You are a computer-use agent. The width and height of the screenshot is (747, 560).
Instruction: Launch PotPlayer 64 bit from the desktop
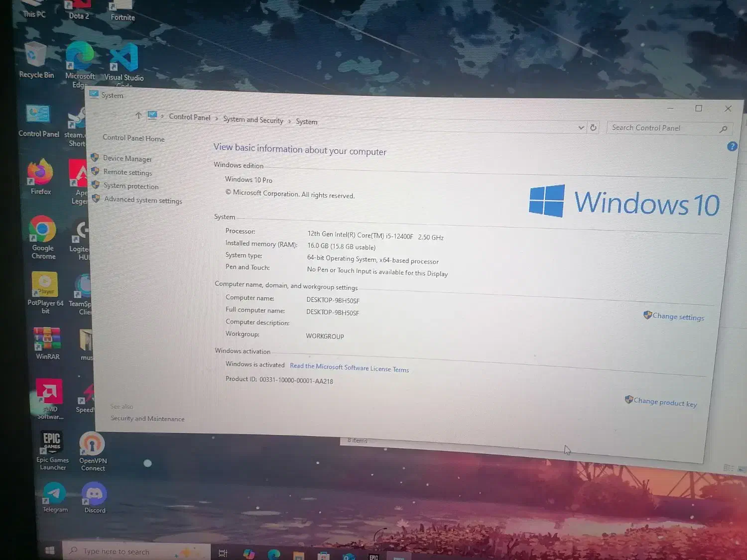coord(45,293)
